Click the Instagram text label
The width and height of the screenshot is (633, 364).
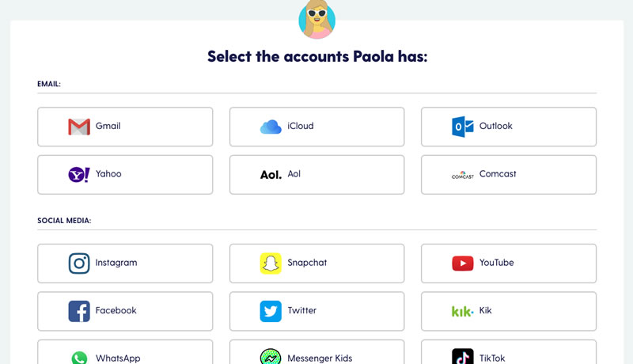(116, 263)
